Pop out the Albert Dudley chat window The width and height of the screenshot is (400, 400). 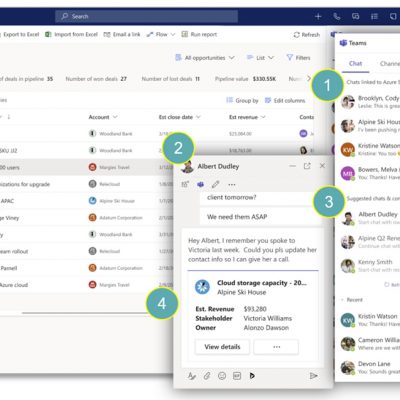click(307, 166)
